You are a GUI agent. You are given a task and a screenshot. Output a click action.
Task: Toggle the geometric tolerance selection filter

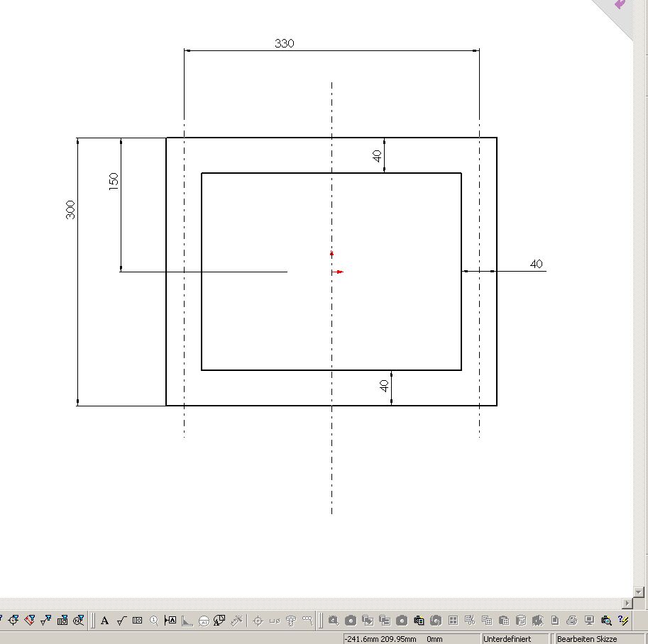(62, 620)
